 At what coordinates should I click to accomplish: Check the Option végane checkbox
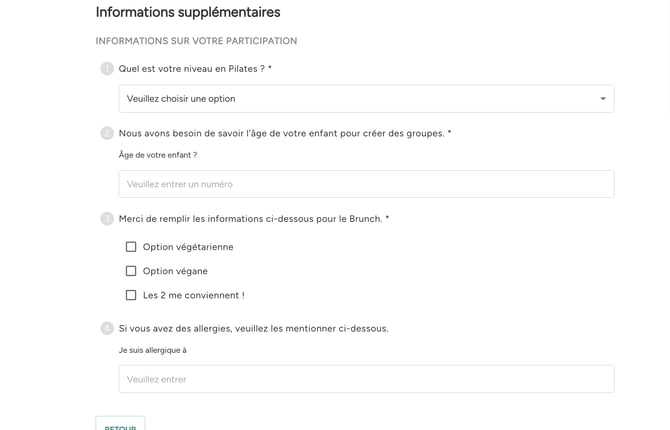(131, 271)
